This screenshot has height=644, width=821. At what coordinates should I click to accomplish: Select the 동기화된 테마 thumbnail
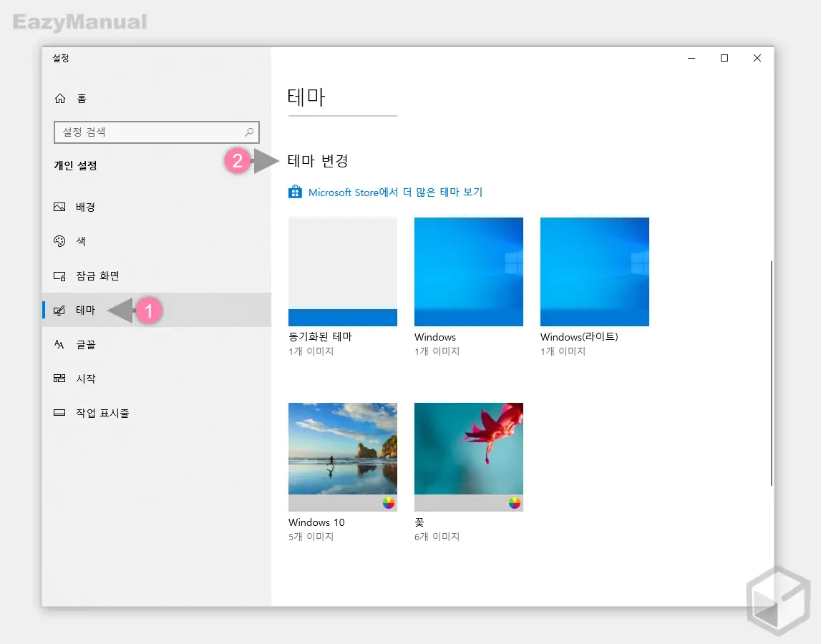click(342, 272)
